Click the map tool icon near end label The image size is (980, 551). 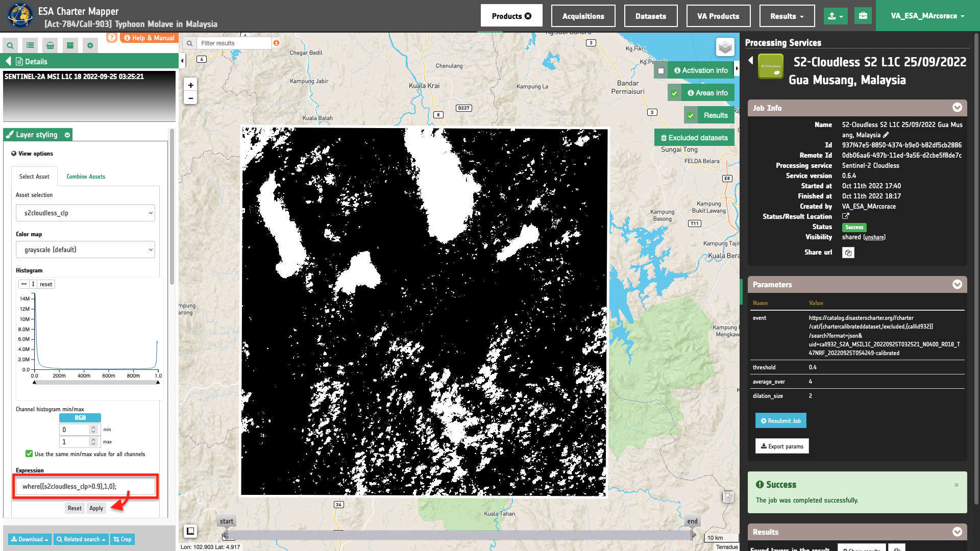pos(728,497)
